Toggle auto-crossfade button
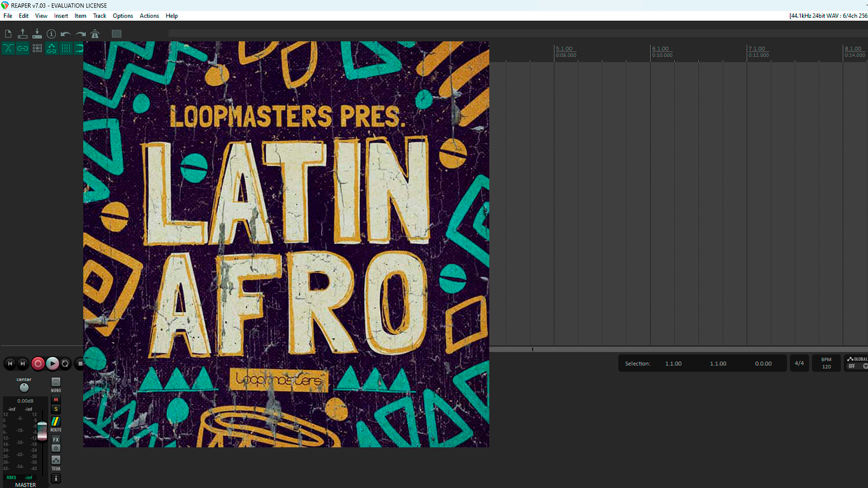Viewport: 868px width, 488px height. (x=8, y=48)
